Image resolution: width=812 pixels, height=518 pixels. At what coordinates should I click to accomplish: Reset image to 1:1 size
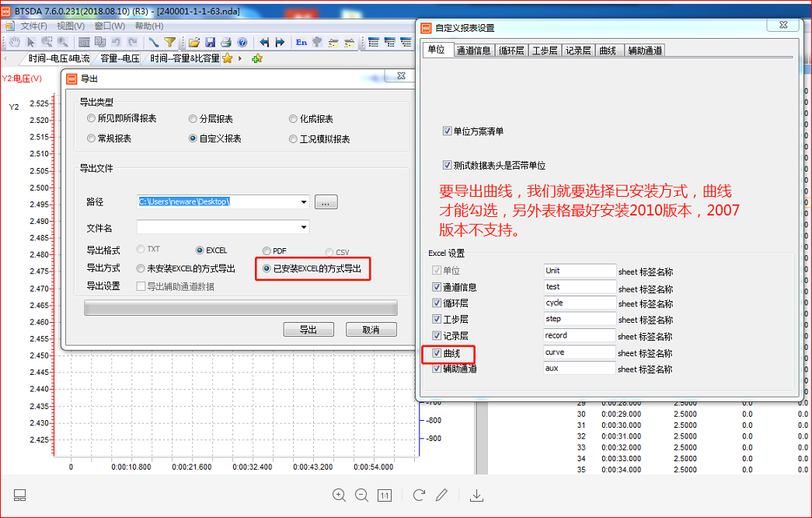385,495
